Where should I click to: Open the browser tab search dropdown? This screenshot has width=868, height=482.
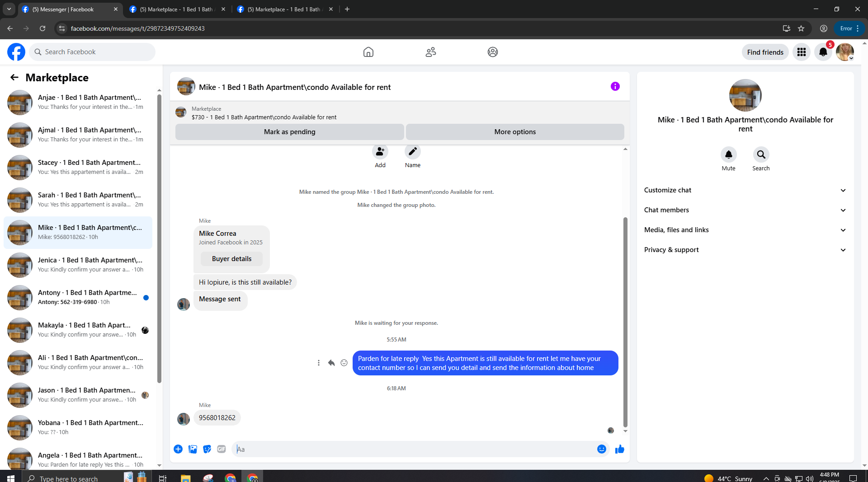(x=9, y=9)
